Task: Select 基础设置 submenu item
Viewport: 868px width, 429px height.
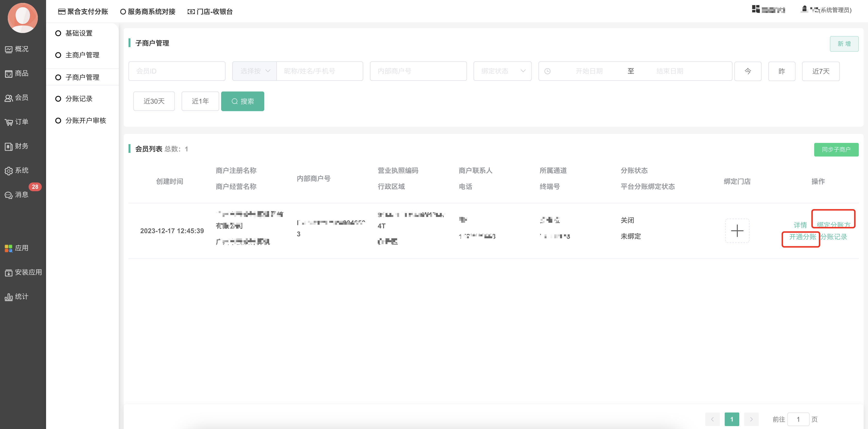Action: tap(79, 33)
